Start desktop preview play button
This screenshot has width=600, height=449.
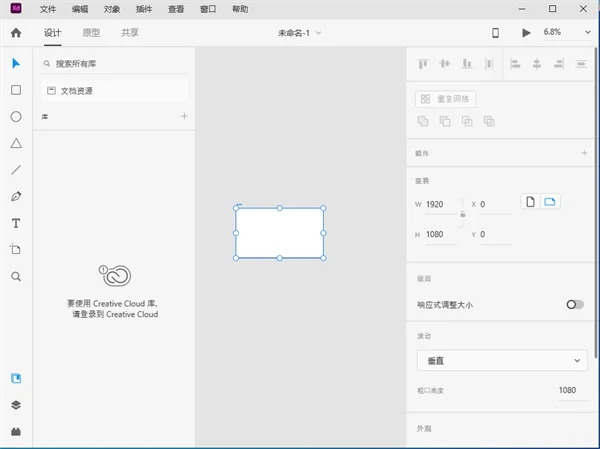526,33
